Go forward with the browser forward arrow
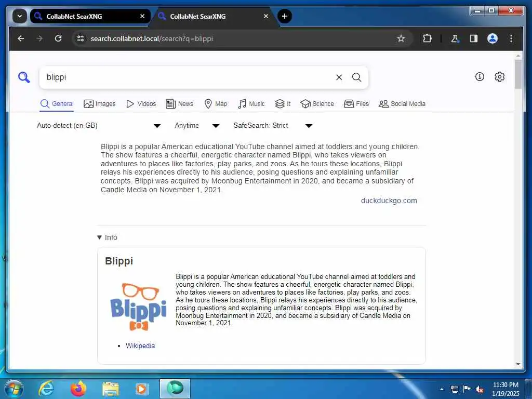 coord(39,38)
